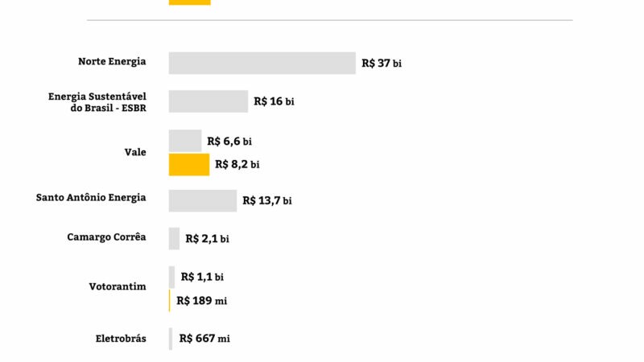The image size is (644, 362).
Task: Click the R$ 2,1 bi value text
Action: (x=207, y=238)
